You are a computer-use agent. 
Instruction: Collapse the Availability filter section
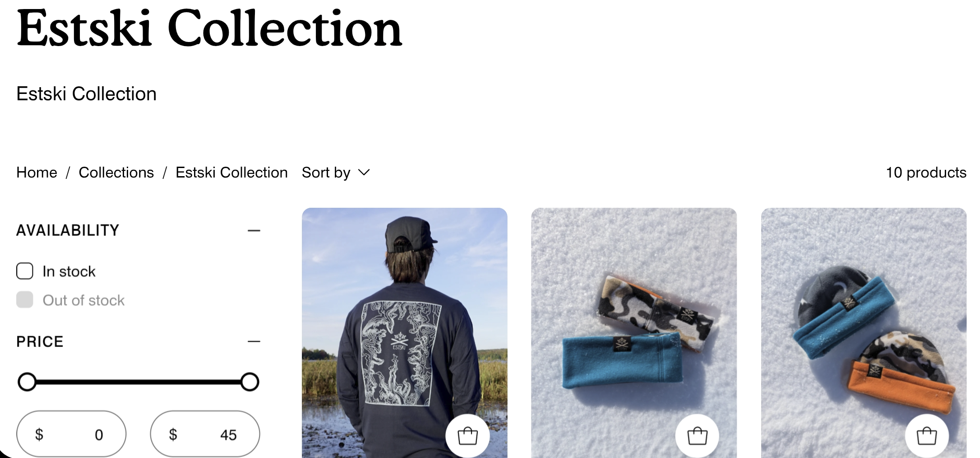(254, 230)
